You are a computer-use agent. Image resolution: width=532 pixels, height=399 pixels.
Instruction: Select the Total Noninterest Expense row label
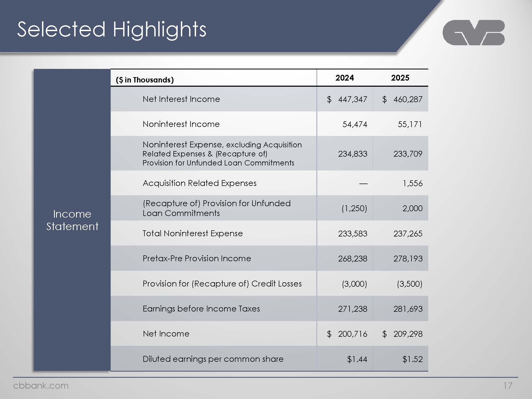tap(193, 233)
